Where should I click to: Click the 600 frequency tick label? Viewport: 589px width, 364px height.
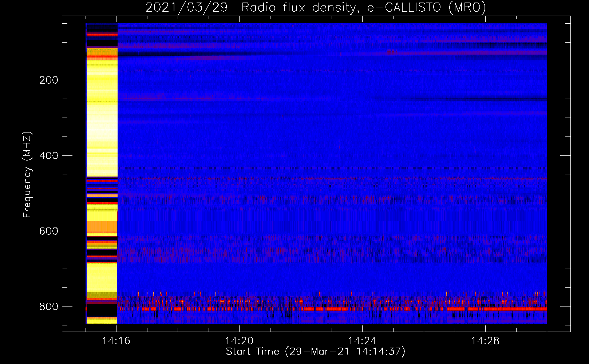click(49, 232)
